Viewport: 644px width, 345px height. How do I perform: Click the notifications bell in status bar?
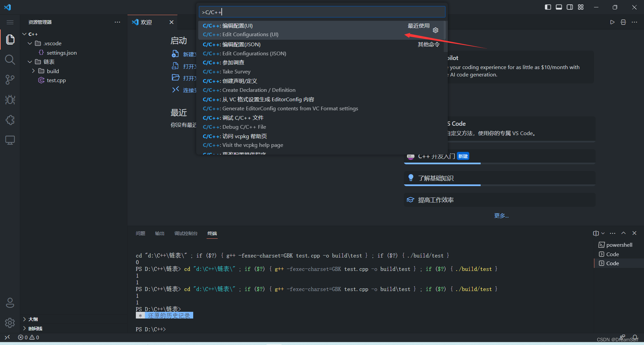click(635, 337)
